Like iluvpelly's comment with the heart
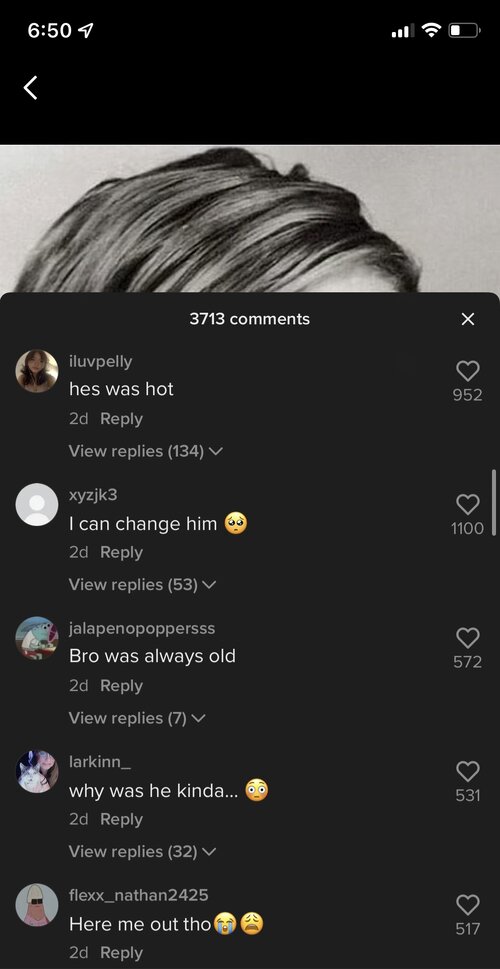The height and width of the screenshot is (969, 500). tap(468, 370)
